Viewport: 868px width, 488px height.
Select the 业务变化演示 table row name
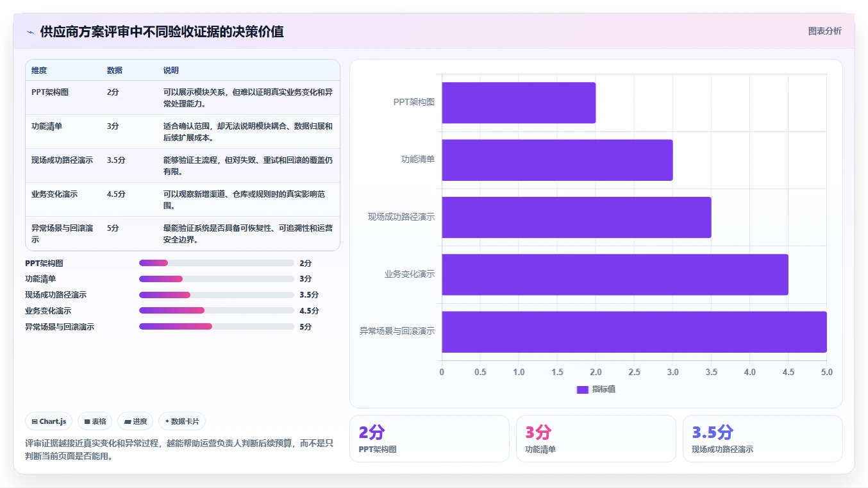[x=54, y=194]
